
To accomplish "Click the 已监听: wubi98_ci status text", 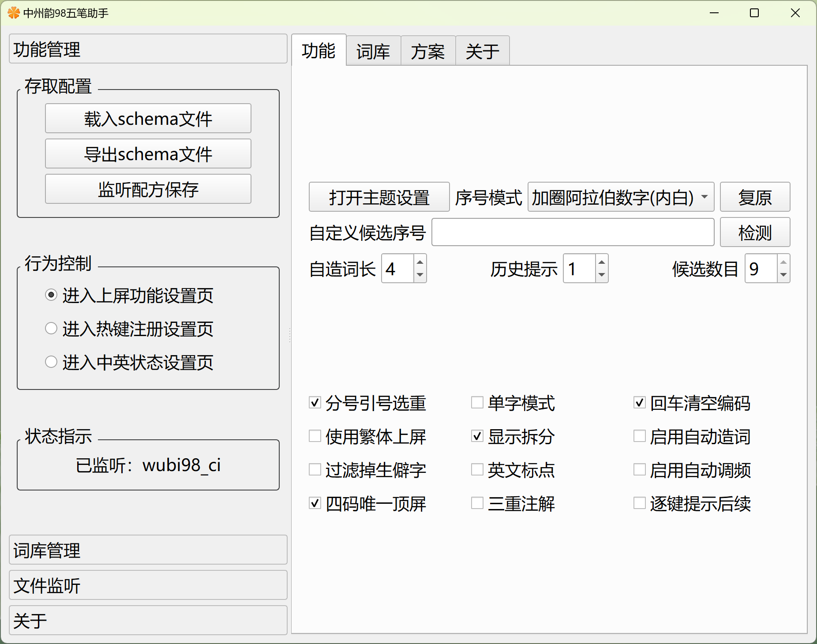I will (148, 465).
